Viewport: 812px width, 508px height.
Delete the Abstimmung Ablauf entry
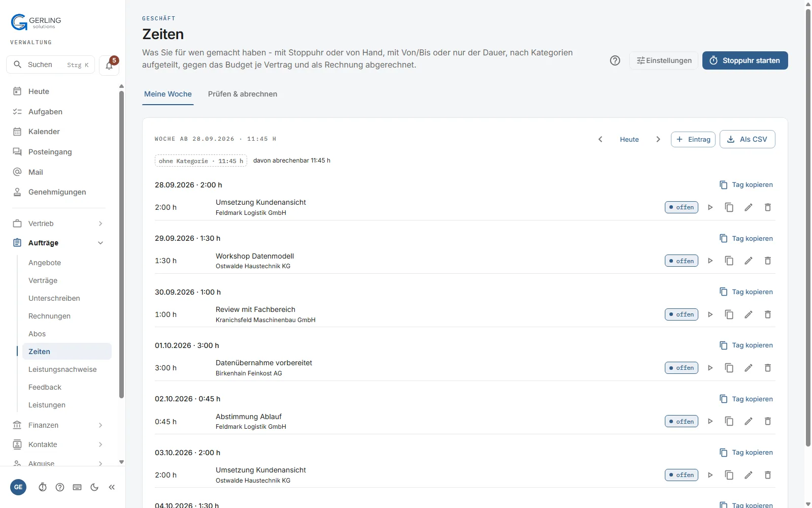[x=768, y=421]
